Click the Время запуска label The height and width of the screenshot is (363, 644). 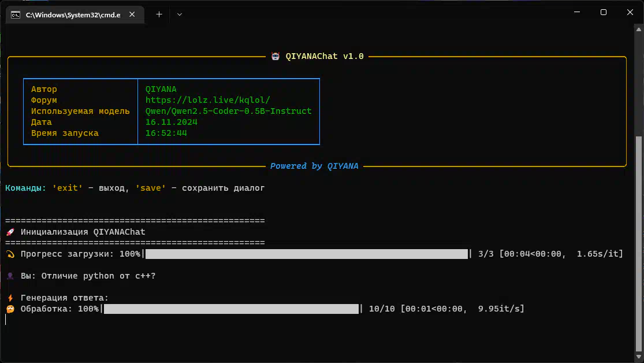(x=65, y=133)
